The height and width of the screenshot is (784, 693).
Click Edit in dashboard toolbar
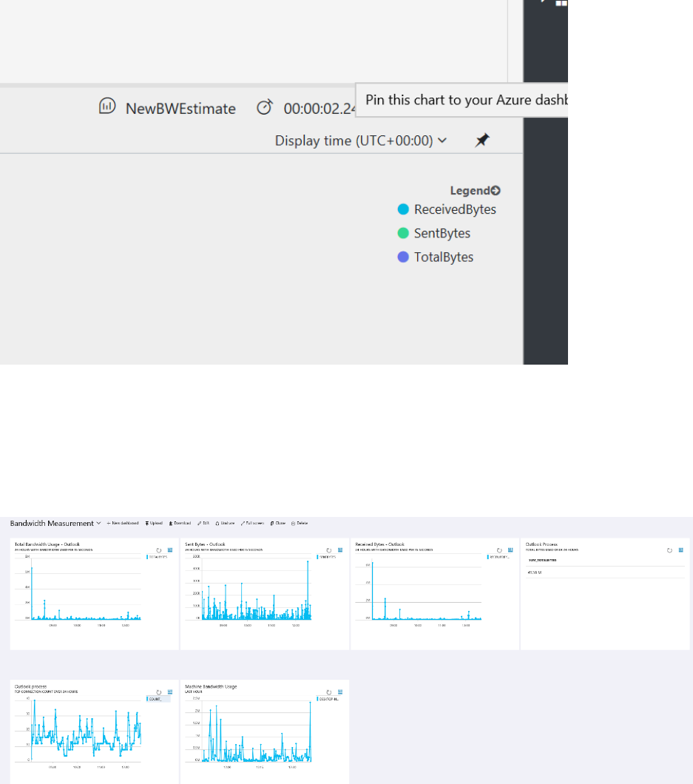tap(203, 523)
